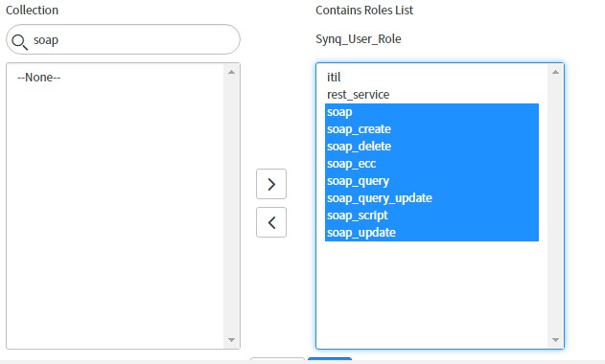Select the soap role entry
Image resolution: width=605 pixels, height=364 pixels.
(x=431, y=112)
